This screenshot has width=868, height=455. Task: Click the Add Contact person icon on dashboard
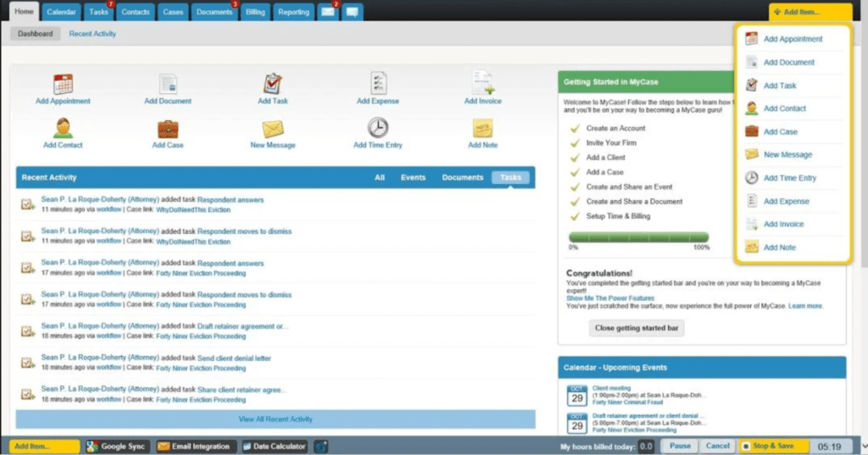[x=63, y=128]
